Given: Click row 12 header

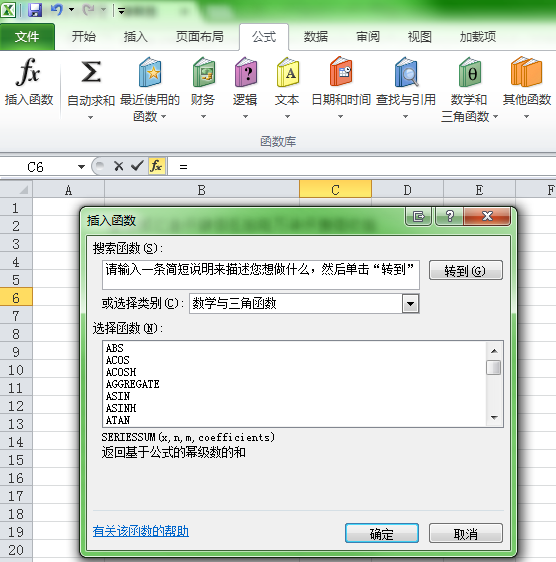Looking at the screenshot, I should point(16,406).
